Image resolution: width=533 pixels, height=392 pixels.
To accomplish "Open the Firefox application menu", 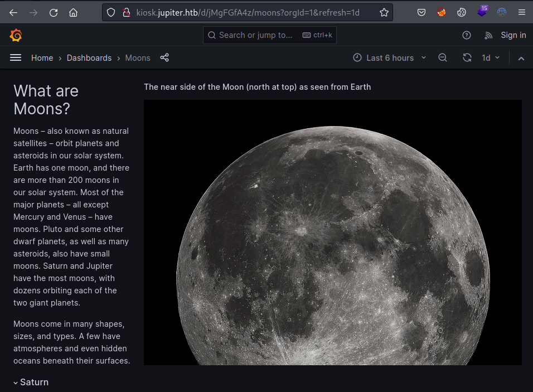I will [522, 13].
